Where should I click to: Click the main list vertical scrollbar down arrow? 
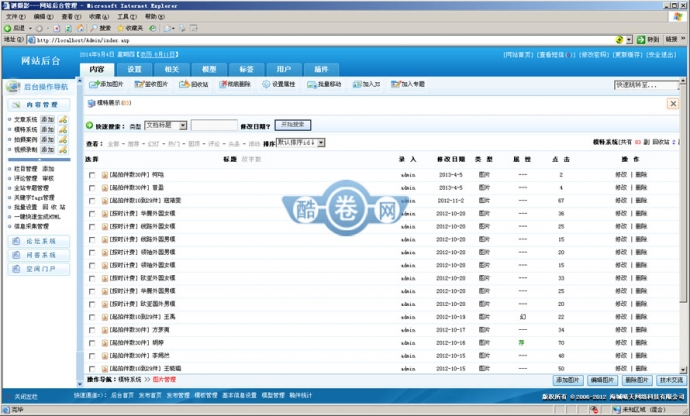coord(683,370)
